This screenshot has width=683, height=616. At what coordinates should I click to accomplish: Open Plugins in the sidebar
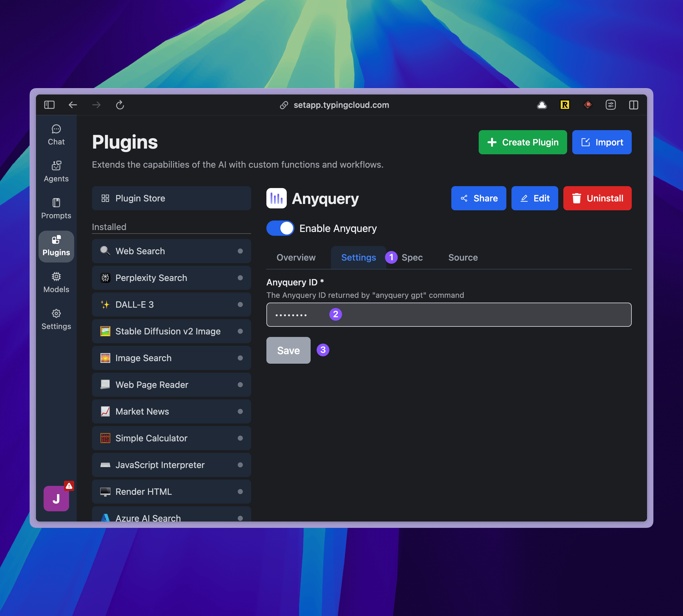tap(56, 246)
